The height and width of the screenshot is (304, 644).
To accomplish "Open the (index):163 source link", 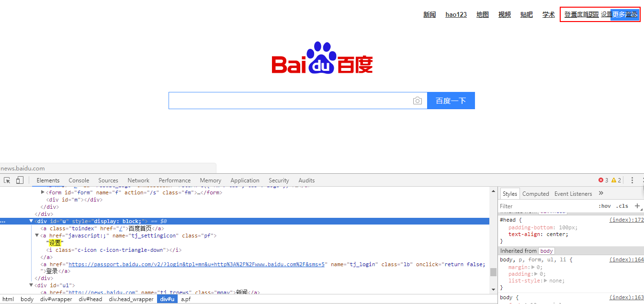I will [x=627, y=297].
